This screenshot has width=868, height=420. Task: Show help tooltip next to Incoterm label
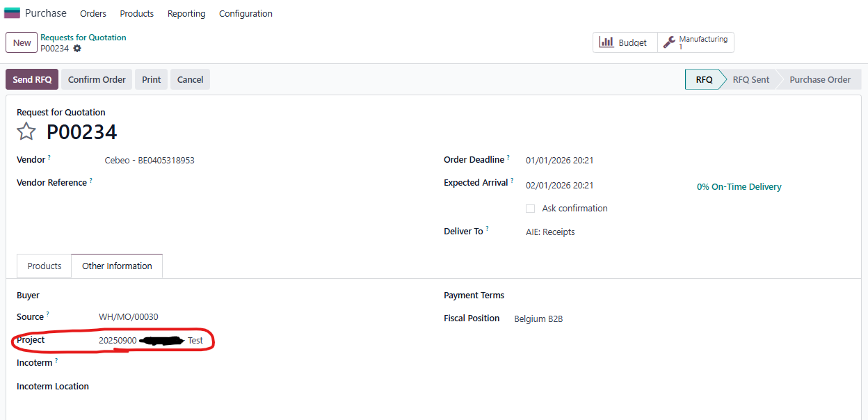(56, 361)
